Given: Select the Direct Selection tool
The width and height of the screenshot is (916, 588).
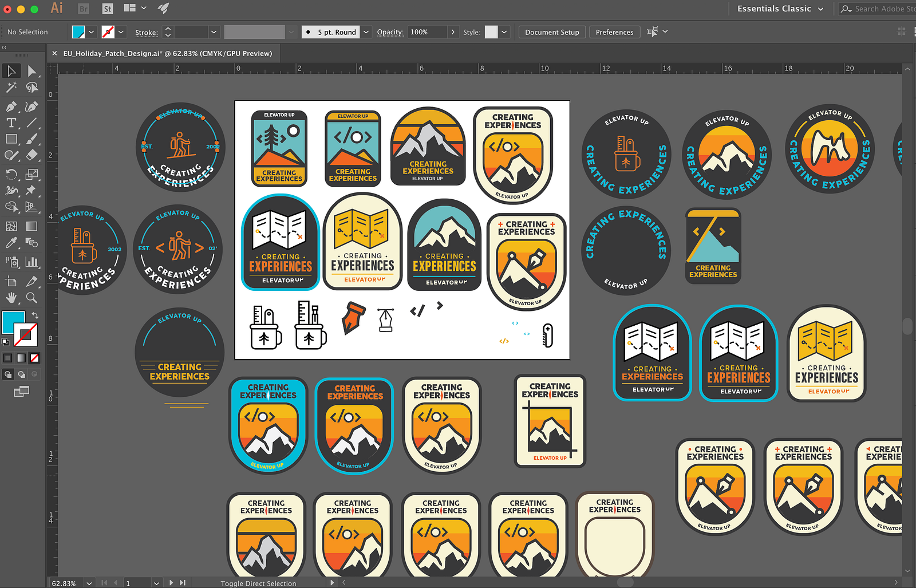Looking at the screenshot, I should pyautogui.click(x=32, y=71).
